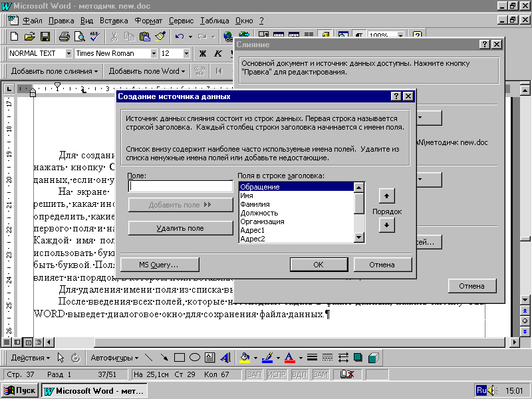Open the Times New Roman font dropdown
532x399 pixels.
coord(154,54)
